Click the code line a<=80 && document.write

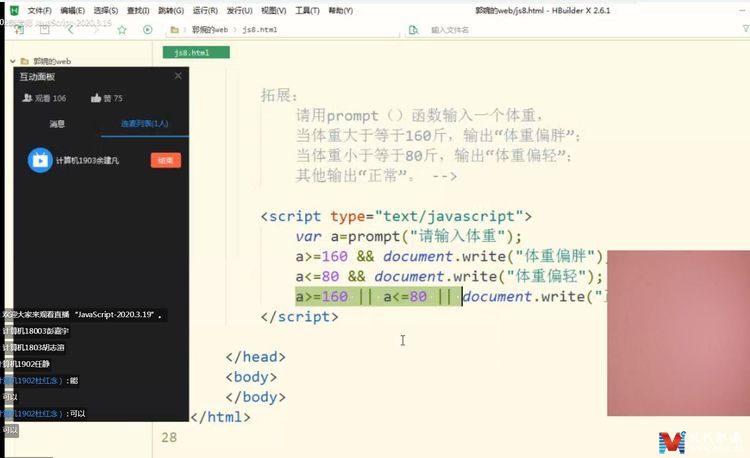(x=449, y=276)
